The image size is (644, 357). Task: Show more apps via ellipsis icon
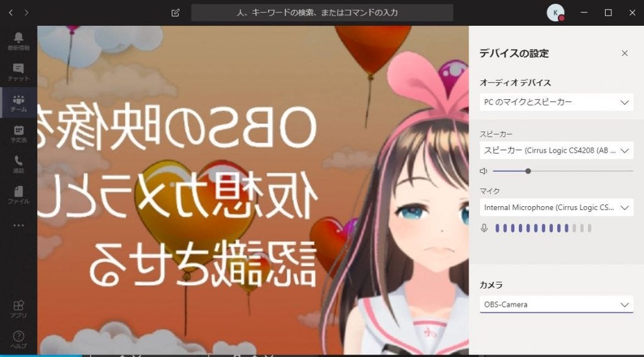(x=18, y=225)
